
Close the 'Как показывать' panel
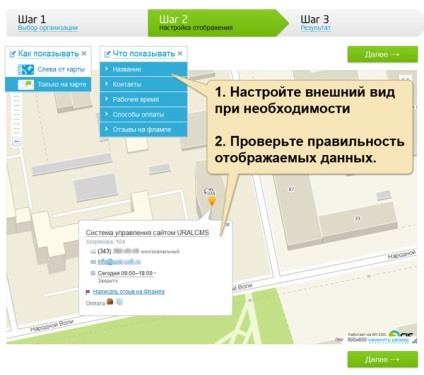pos(84,53)
